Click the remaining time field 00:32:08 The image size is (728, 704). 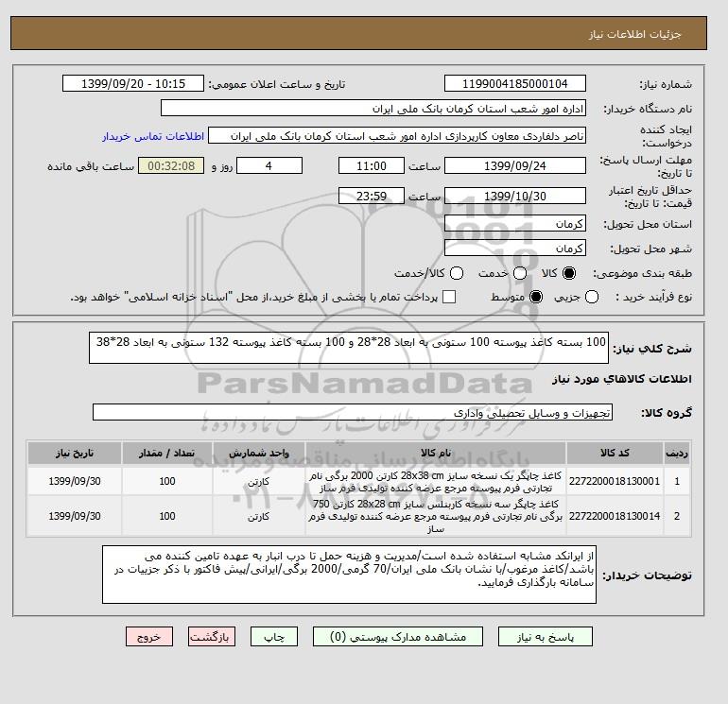[171, 165]
